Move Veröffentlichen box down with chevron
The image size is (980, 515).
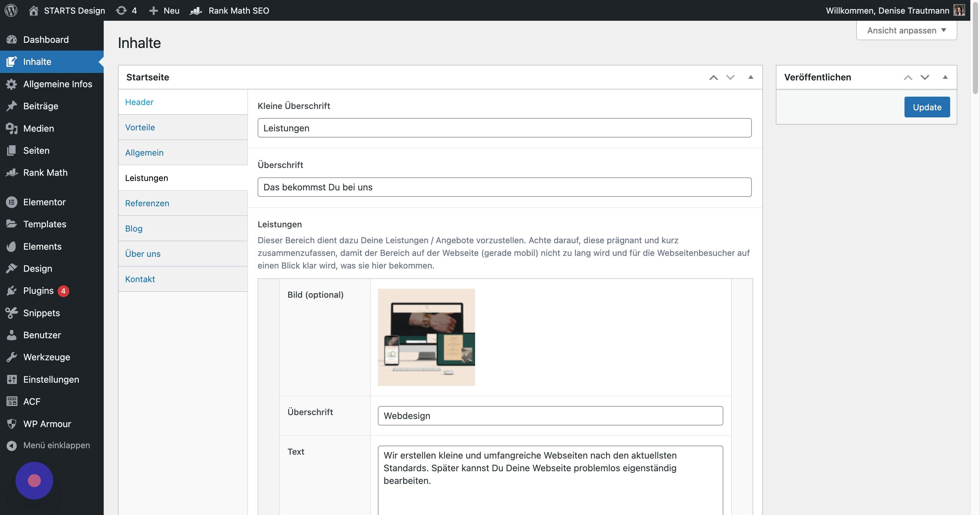click(925, 77)
